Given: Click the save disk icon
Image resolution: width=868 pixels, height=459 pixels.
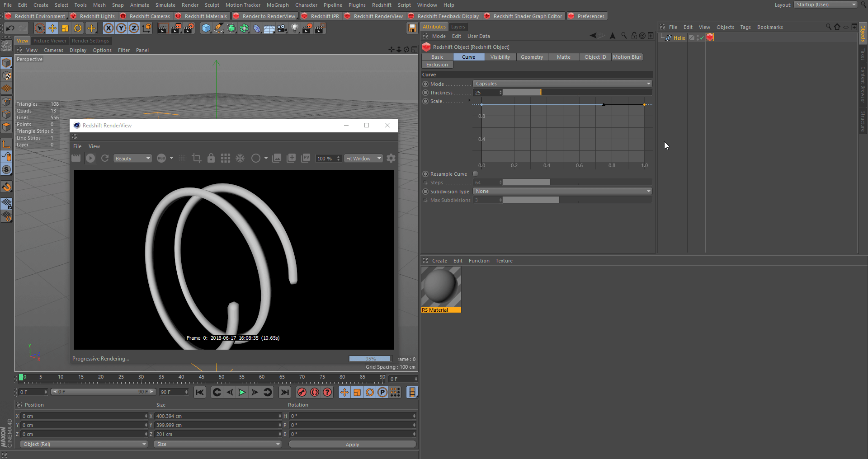Looking at the screenshot, I should coord(412,28).
